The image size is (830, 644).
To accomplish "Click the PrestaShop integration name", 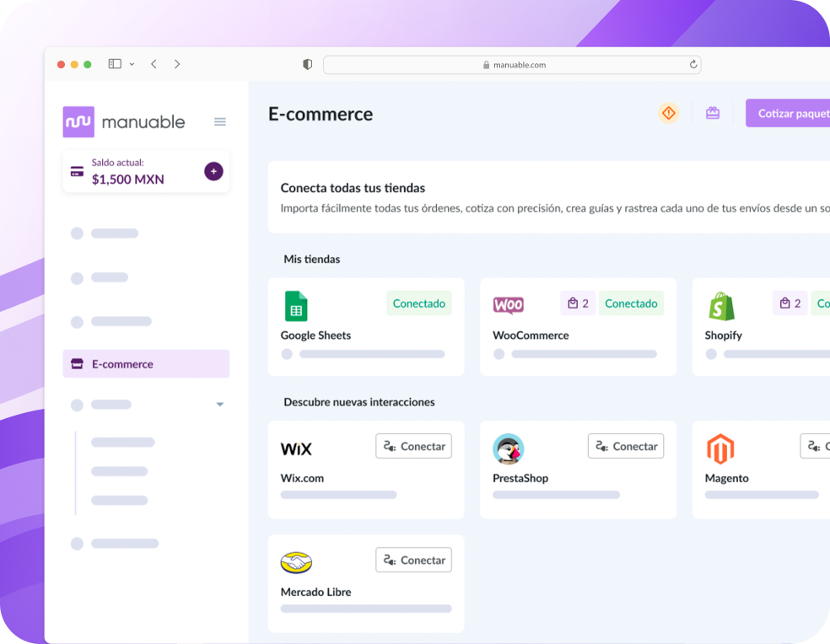I will pyautogui.click(x=520, y=479).
